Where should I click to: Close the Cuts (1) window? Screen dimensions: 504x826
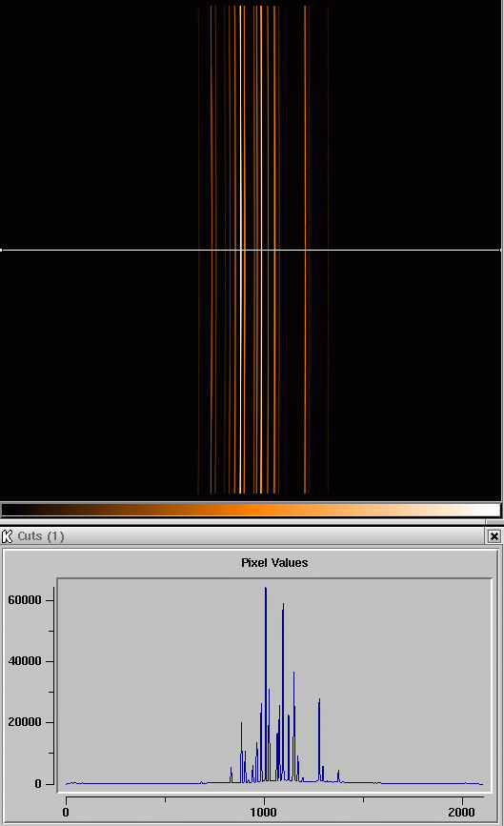tap(494, 536)
